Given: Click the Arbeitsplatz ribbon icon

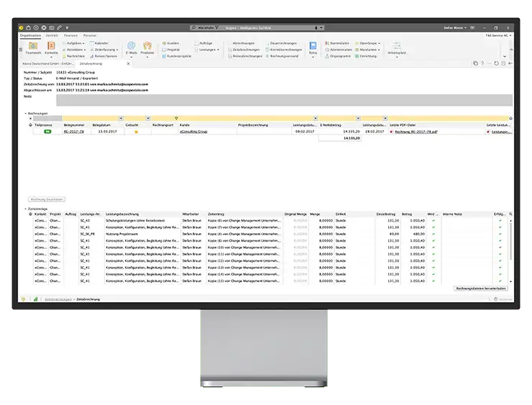Looking at the screenshot, I should click(x=396, y=48).
